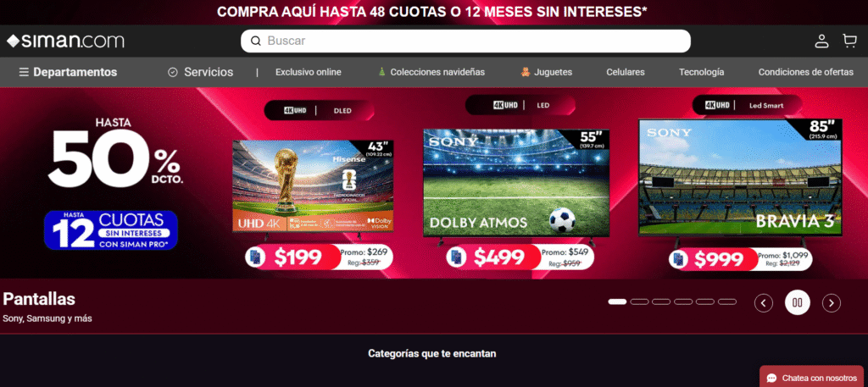This screenshot has width=868, height=387.
Task: Click the Christmas tree icon for Colecciones navideñas
Action: (381, 72)
